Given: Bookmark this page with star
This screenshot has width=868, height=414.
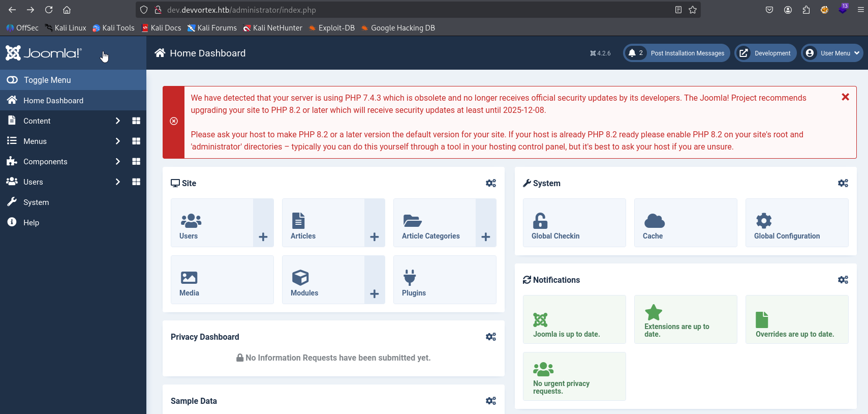Looking at the screenshot, I should (692, 10).
